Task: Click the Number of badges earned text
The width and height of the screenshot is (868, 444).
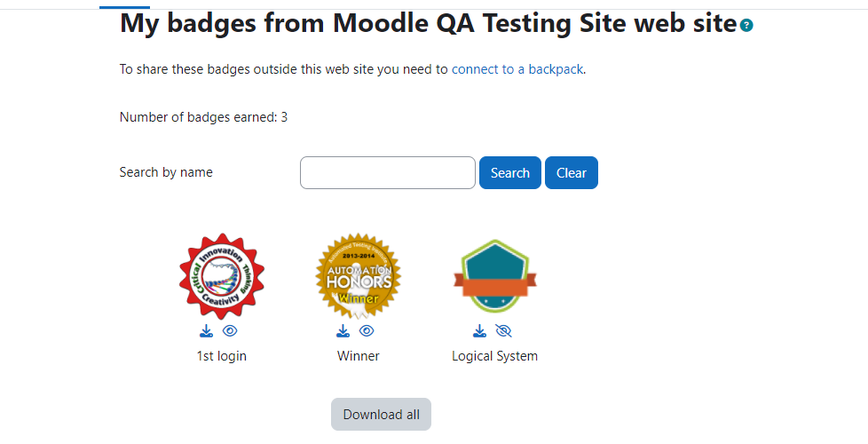Action: (204, 117)
